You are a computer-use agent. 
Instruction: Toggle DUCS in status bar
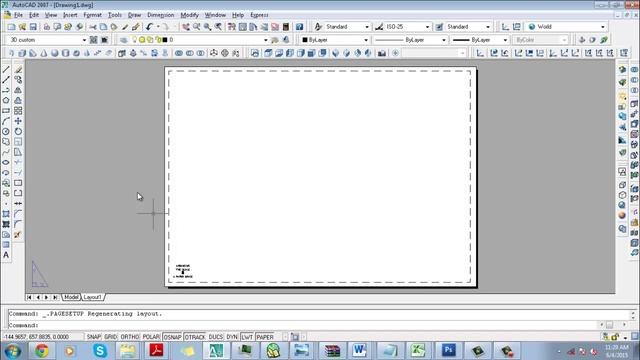coord(216,337)
